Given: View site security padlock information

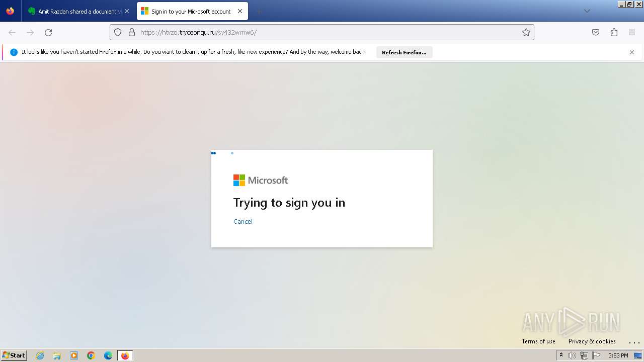Looking at the screenshot, I should 132,32.
